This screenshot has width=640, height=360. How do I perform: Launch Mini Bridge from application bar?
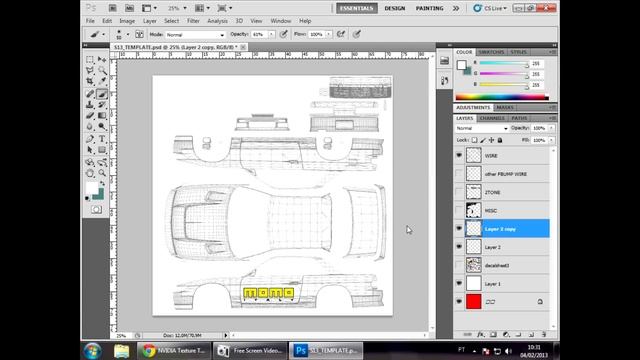[x=129, y=8]
